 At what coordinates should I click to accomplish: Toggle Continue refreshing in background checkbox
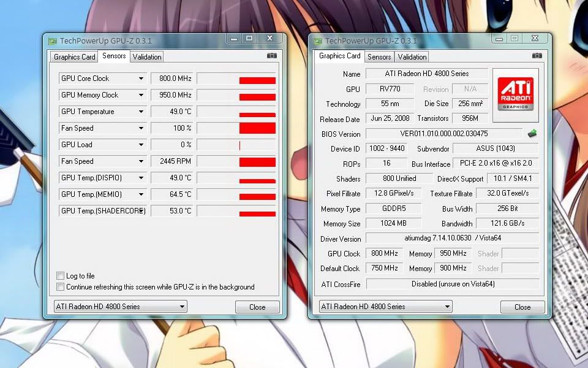pyautogui.click(x=61, y=286)
